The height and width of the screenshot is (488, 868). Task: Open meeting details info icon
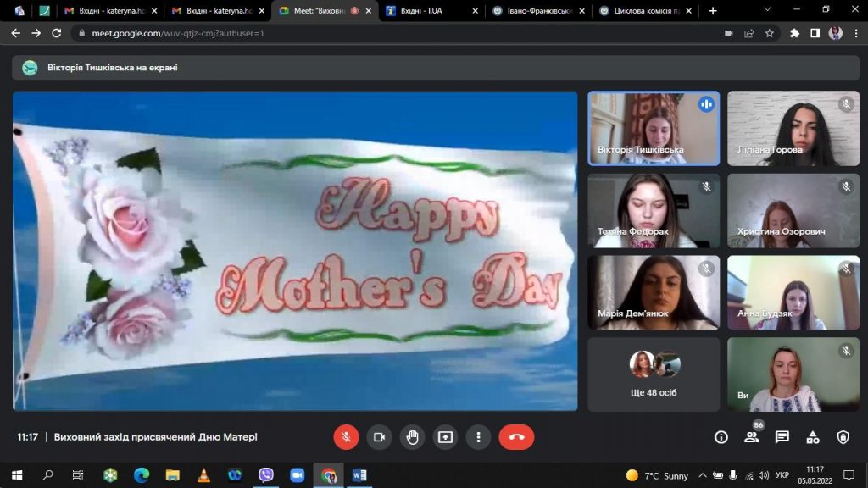pyautogui.click(x=721, y=437)
